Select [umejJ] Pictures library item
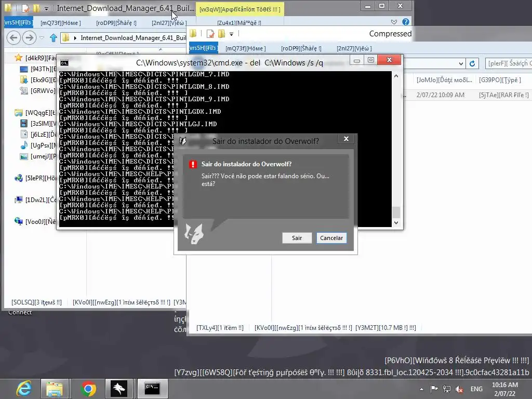The image size is (532, 399). 38,156
